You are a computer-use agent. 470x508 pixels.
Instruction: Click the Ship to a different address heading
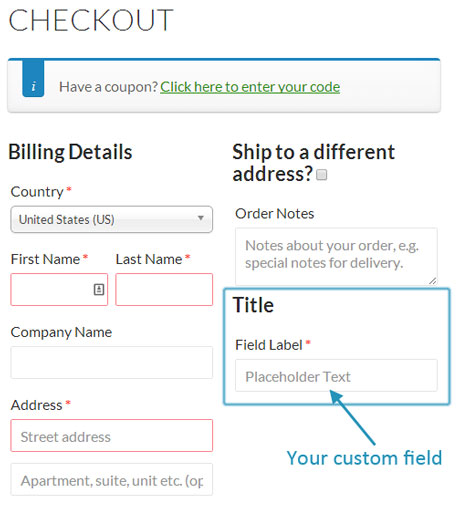pyautogui.click(x=313, y=163)
